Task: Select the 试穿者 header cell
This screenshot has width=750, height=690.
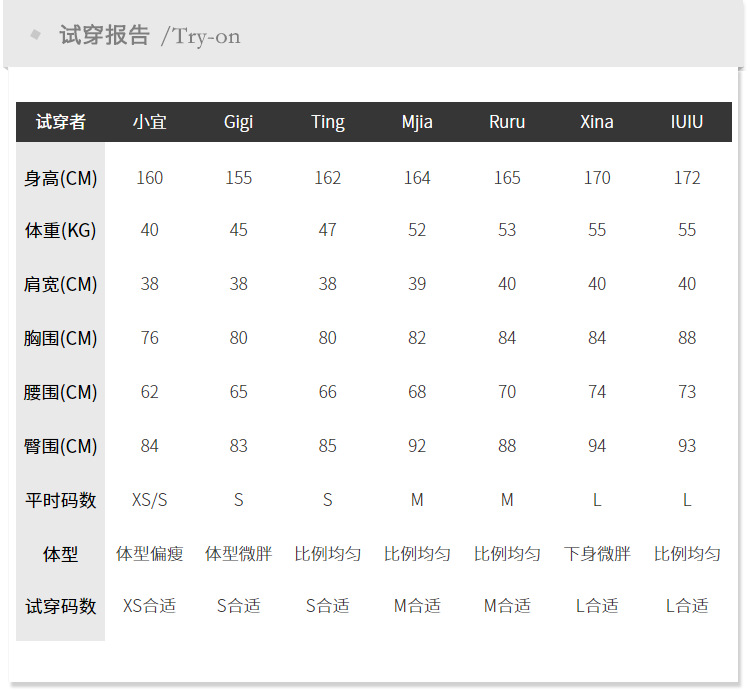Action: tap(61, 122)
